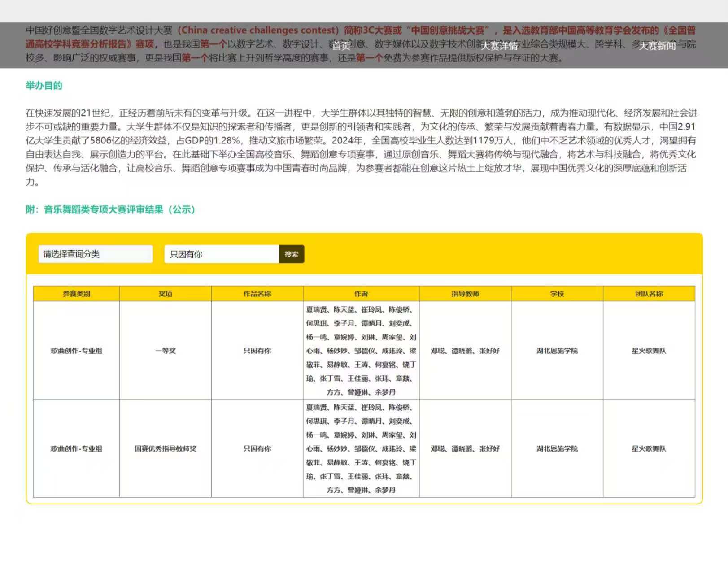The height and width of the screenshot is (574, 728).
Task: Click 只因有你 work name in 国赛优秀指导教师奖 row
Action: point(257,448)
